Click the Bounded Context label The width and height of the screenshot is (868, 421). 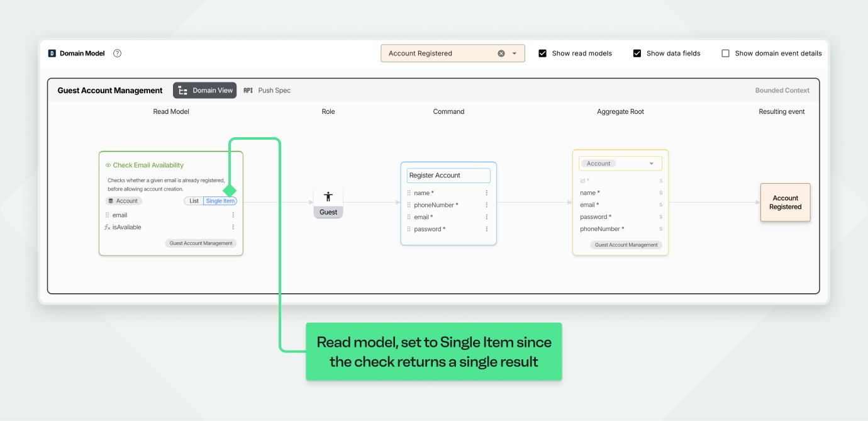(x=782, y=91)
